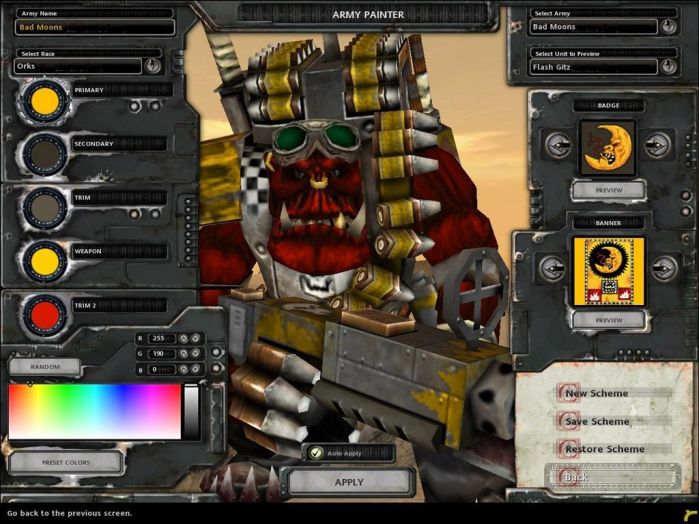Click the Bad Moons badge moon thumbnail
Viewport: 699px width, 524px height.
point(608,148)
